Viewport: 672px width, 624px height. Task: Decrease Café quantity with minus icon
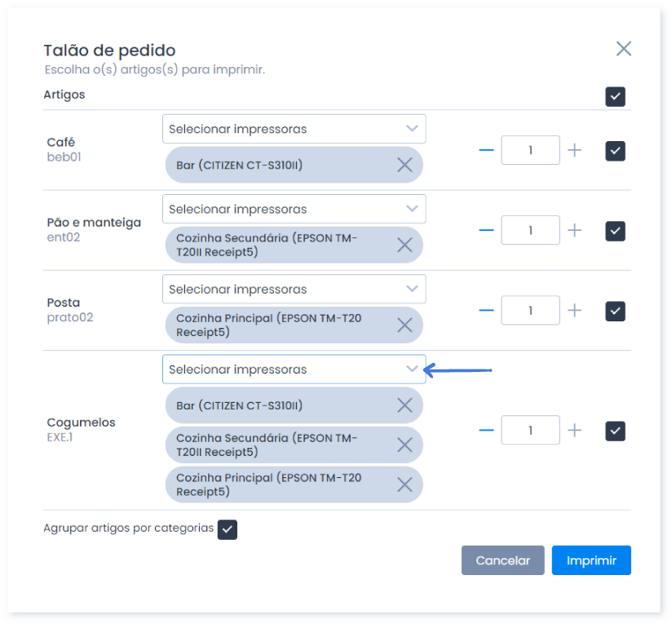click(x=486, y=150)
